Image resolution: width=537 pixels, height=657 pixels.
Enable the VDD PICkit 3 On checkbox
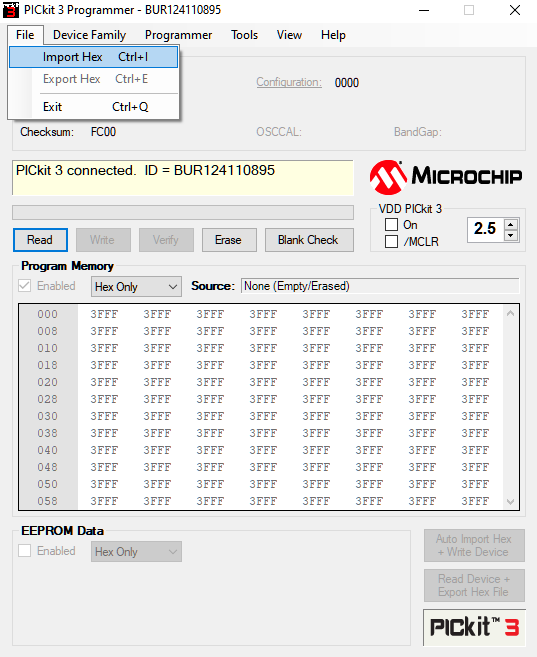click(x=391, y=225)
